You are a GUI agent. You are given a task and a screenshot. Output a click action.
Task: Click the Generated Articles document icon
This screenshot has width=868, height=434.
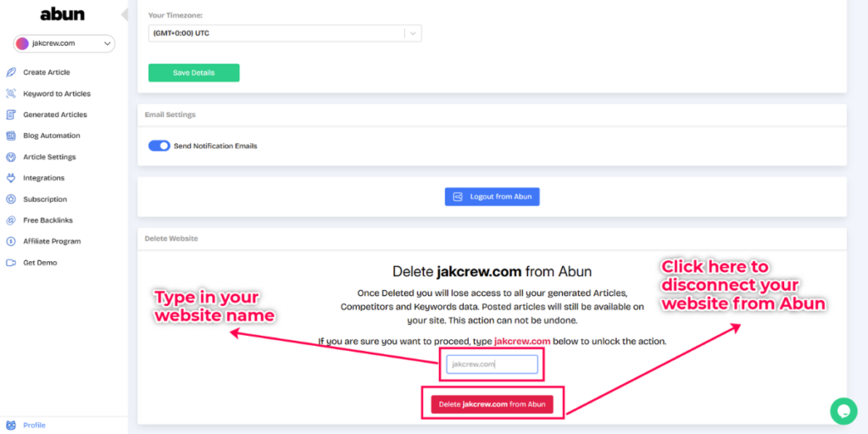pyautogui.click(x=10, y=114)
